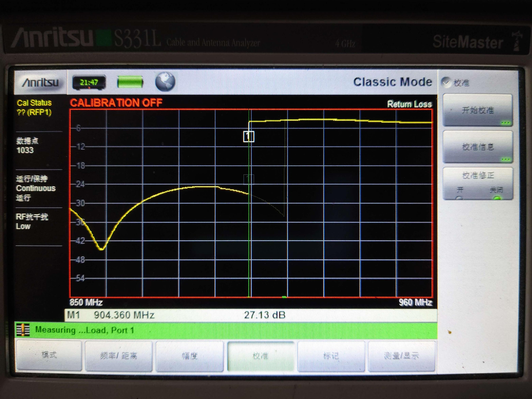Toggle 运行/保持 Continuous run setting
Viewport: 532px width, 399px height.
tap(36, 188)
